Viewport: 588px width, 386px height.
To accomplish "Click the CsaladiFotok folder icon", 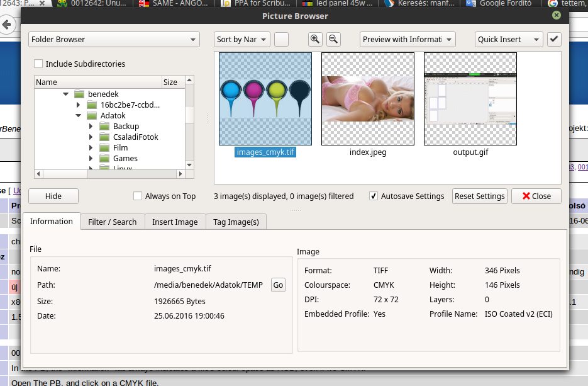I will click(x=104, y=137).
